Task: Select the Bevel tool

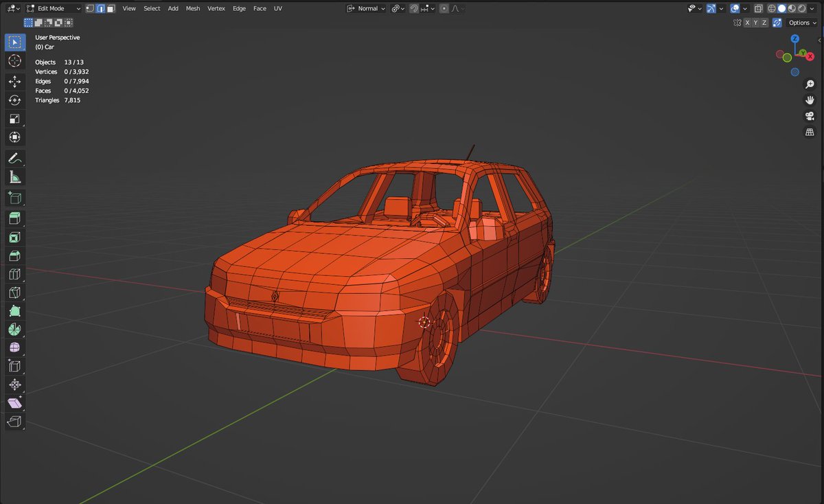Action: click(x=14, y=255)
